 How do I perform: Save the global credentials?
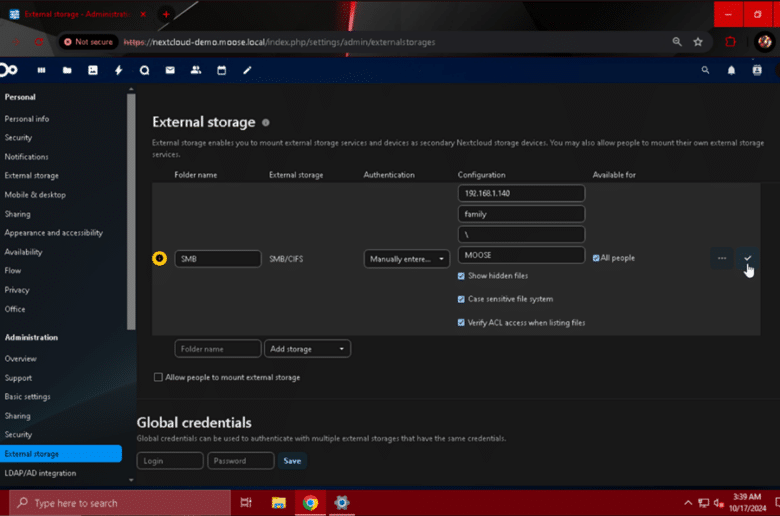[292, 461]
